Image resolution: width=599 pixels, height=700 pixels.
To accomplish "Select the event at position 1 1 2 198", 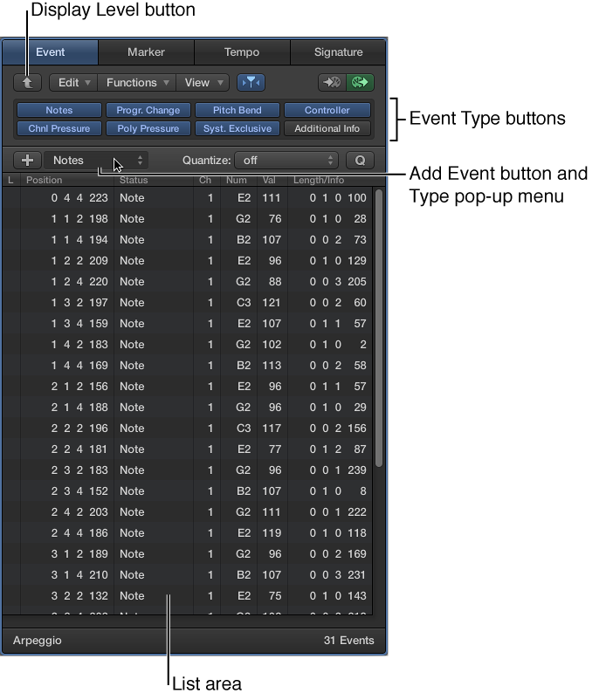I will coord(187,219).
